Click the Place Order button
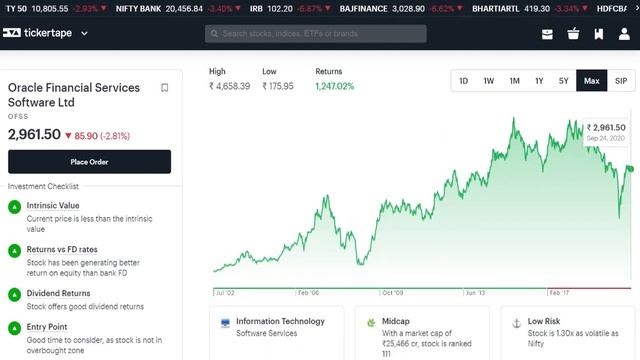The height and width of the screenshot is (360, 640). point(89,162)
